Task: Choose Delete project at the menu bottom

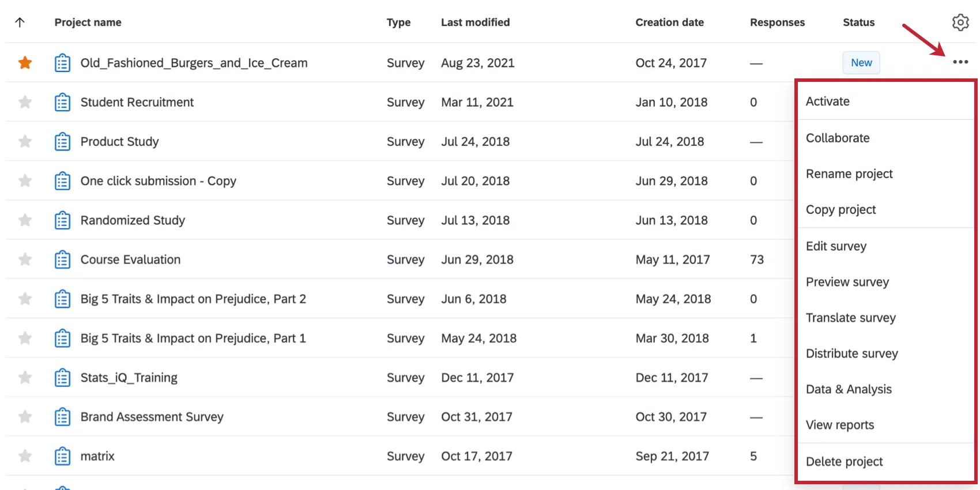Action: coord(844,461)
